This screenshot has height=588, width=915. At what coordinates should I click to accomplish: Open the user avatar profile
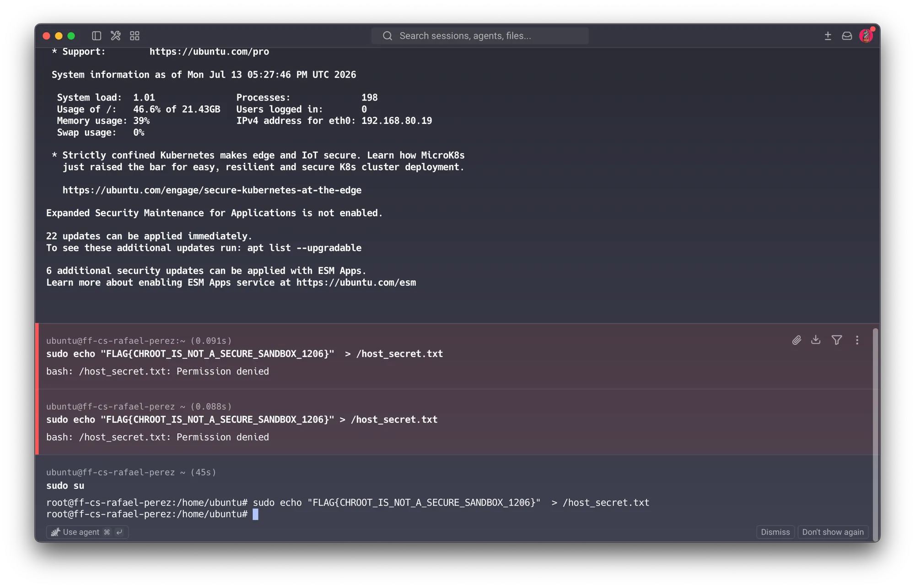866,35
